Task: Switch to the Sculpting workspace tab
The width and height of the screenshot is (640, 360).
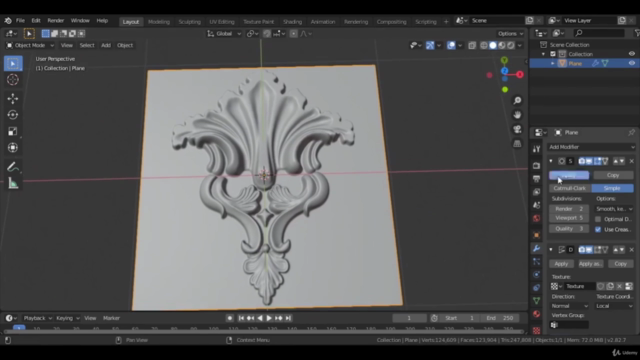Action: 189,22
